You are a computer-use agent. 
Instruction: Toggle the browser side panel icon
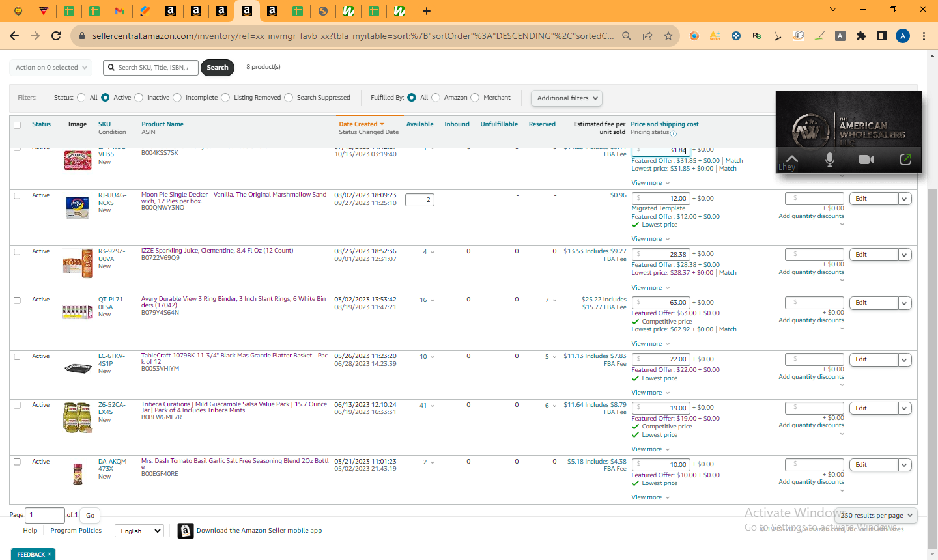click(x=882, y=36)
